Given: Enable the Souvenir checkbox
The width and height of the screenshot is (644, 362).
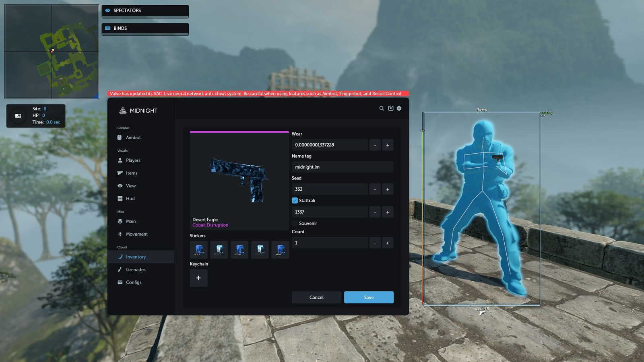Looking at the screenshot, I should pos(295,223).
